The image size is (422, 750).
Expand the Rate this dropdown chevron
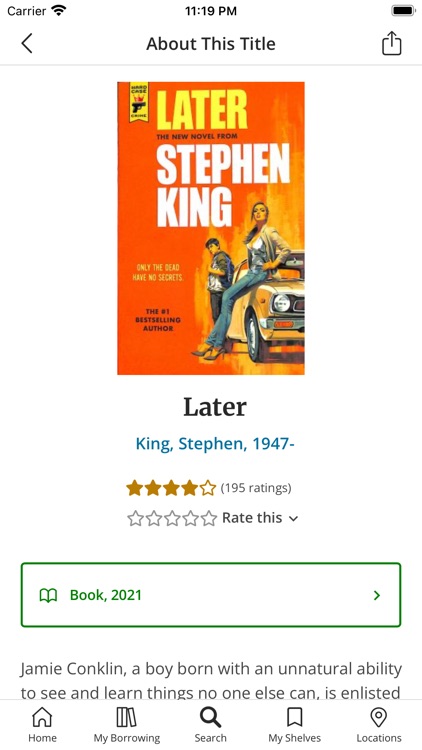294,519
